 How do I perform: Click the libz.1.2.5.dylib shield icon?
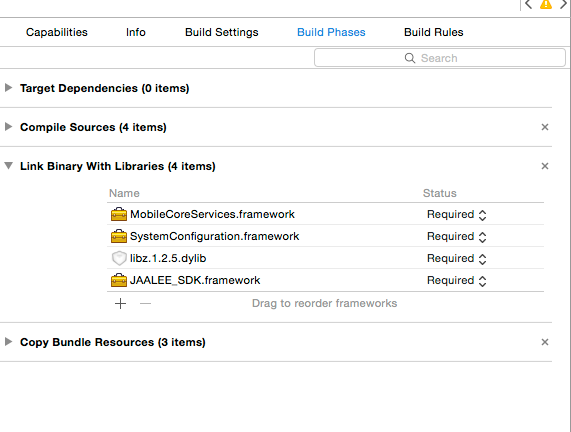tap(119, 258)
